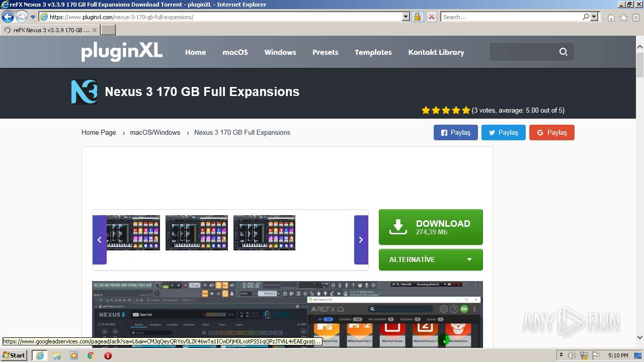Click the page scrollbar down arrow
The height and width of the screenshot is (362, 644).
[x=640, y=338]
